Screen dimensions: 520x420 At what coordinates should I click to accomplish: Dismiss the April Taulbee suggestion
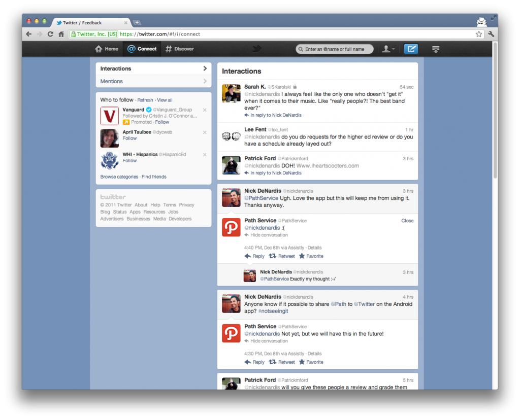click(205, 132)
